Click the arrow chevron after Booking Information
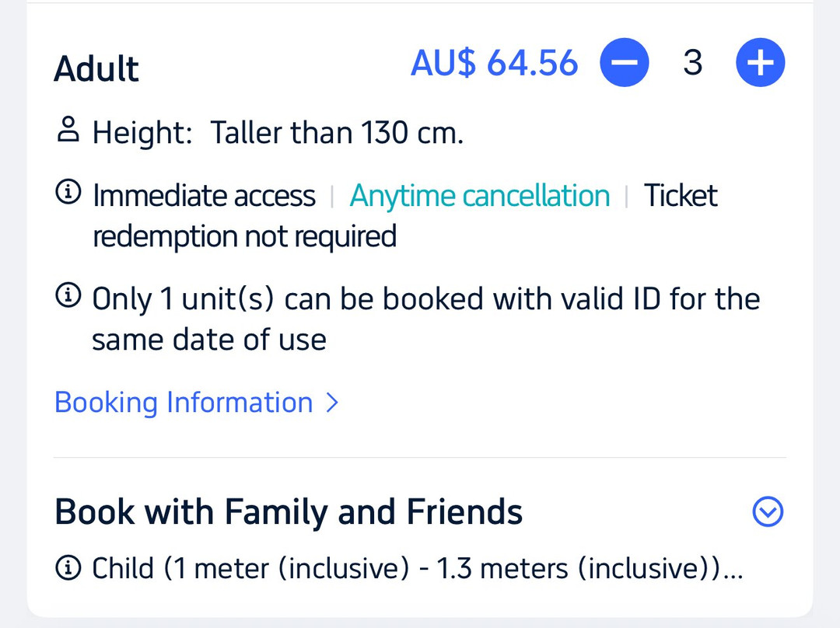 tap(332, 403)
